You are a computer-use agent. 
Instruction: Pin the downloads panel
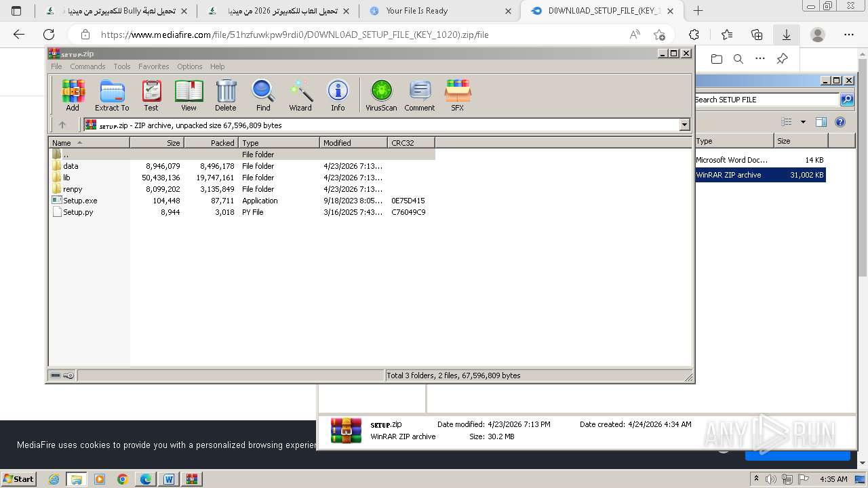pos(782,59)
